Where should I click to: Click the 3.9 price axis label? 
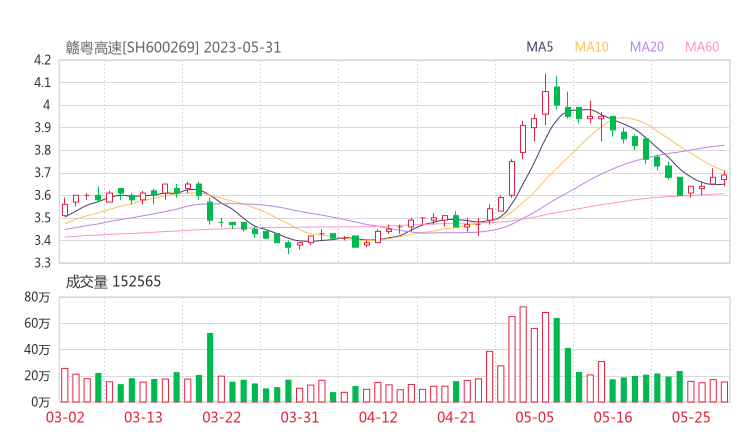pyautogui.click(x=42, y=127)
